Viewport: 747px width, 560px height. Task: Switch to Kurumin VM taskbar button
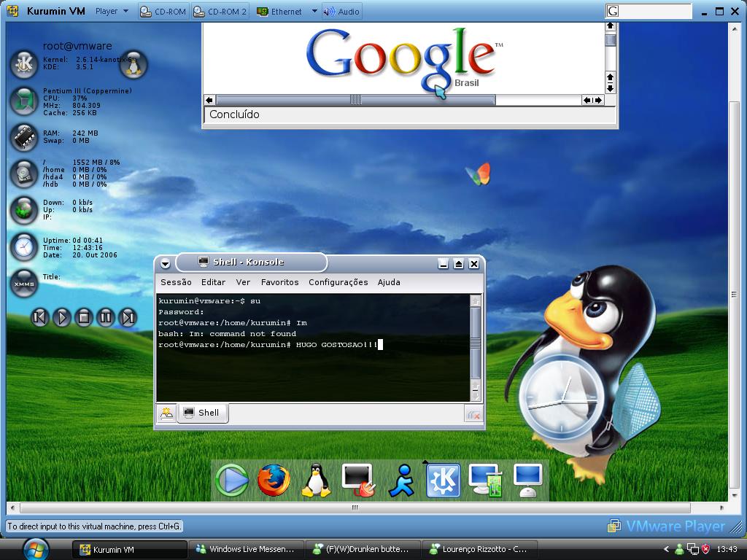[x=129, y=550]
